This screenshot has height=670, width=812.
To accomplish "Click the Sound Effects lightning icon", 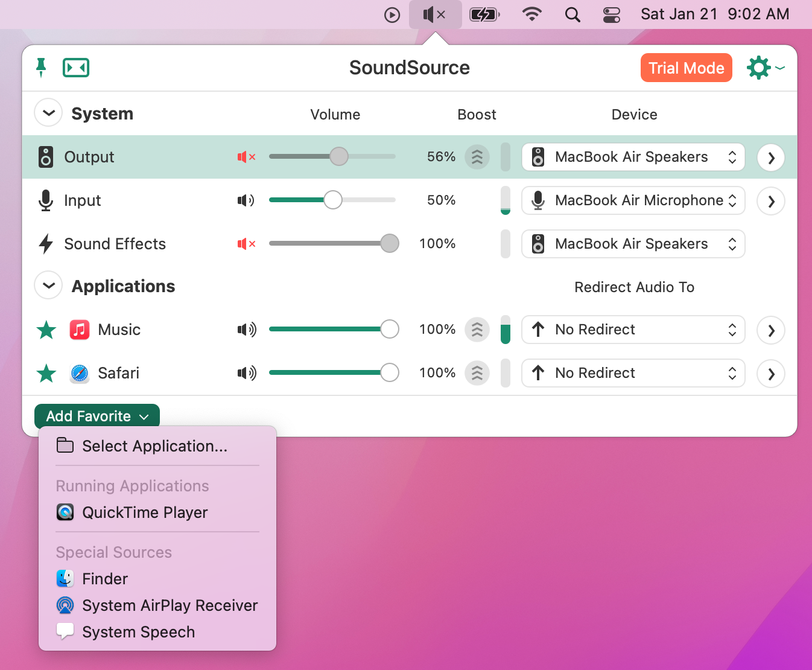I will coord(46,244).
